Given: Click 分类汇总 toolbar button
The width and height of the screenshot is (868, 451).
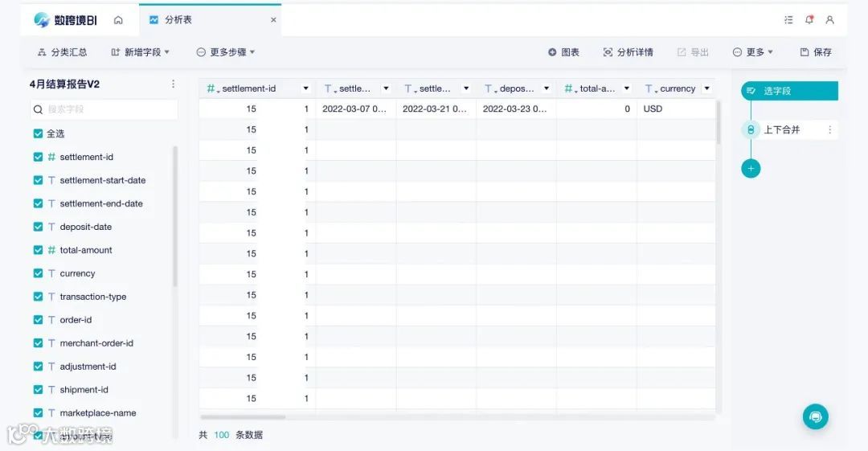Looking at the screenshot, I should pos(62,52).
